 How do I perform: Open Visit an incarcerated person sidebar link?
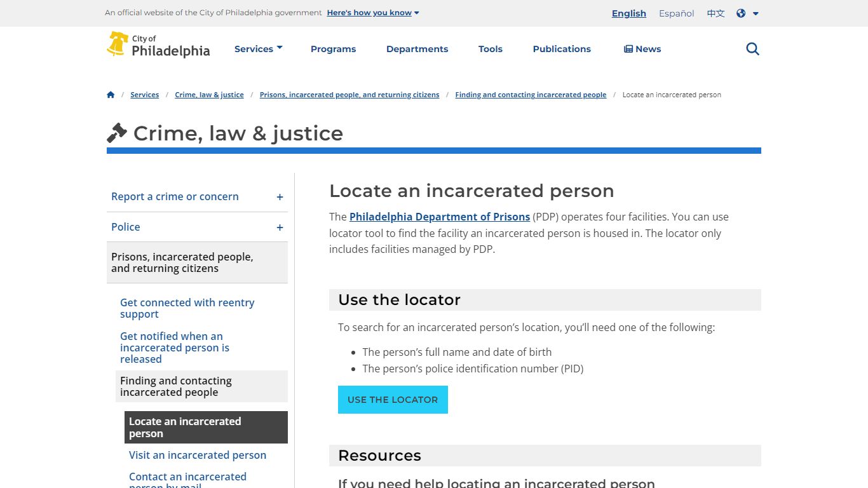[x=197, y=455]
